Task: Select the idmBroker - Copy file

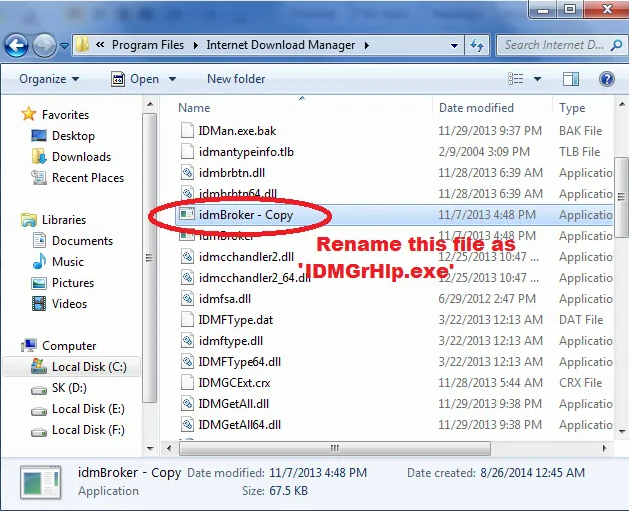Action: click(x=246, y=215)
